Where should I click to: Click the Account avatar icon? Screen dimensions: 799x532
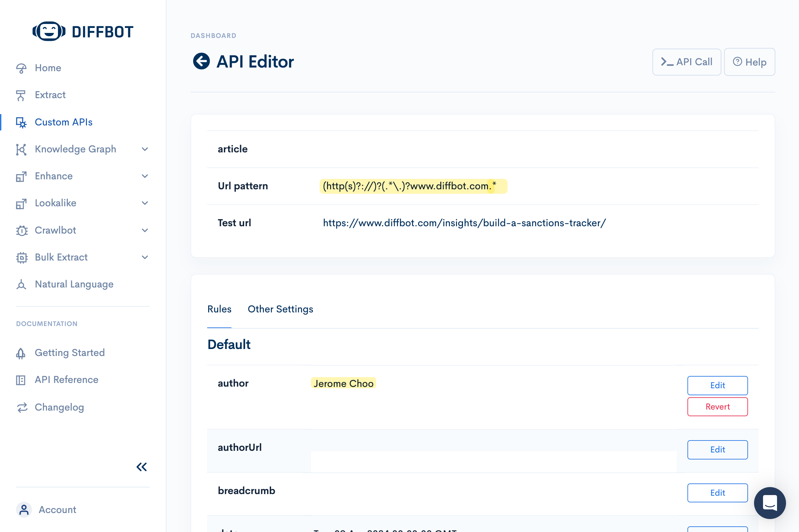click(x=24, y=510)
